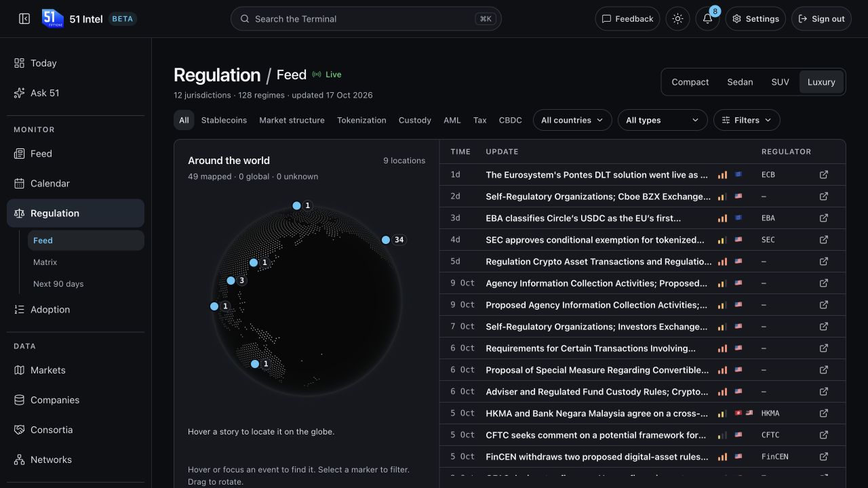Open Adoption section
The width and height of the screenshot is (868, 488).
coord(75,310)
